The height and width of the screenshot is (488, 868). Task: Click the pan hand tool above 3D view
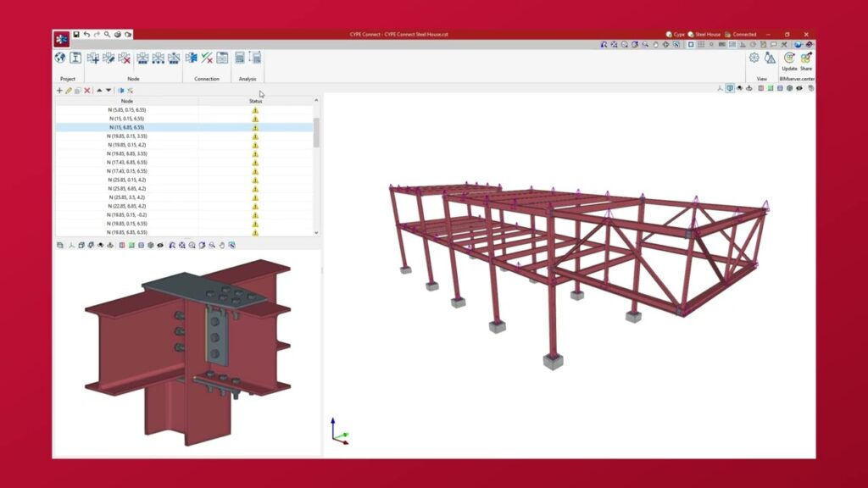[x=654, y=44]
